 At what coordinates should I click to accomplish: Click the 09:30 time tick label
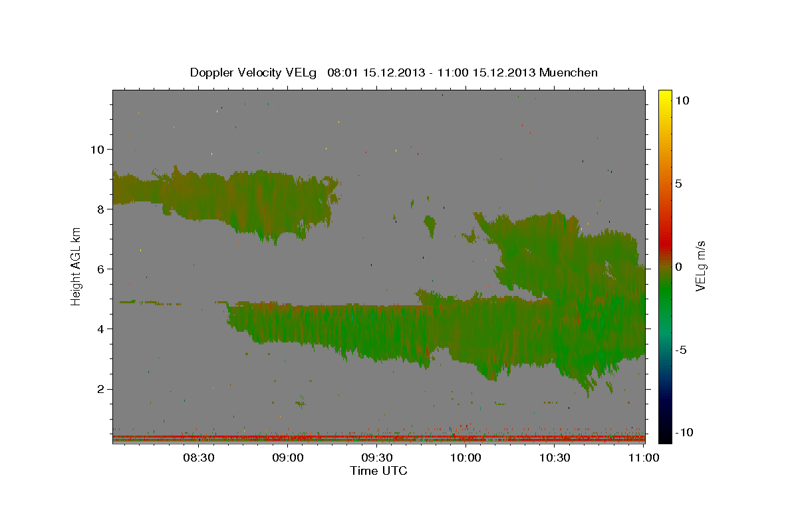(x=377, y=458)
